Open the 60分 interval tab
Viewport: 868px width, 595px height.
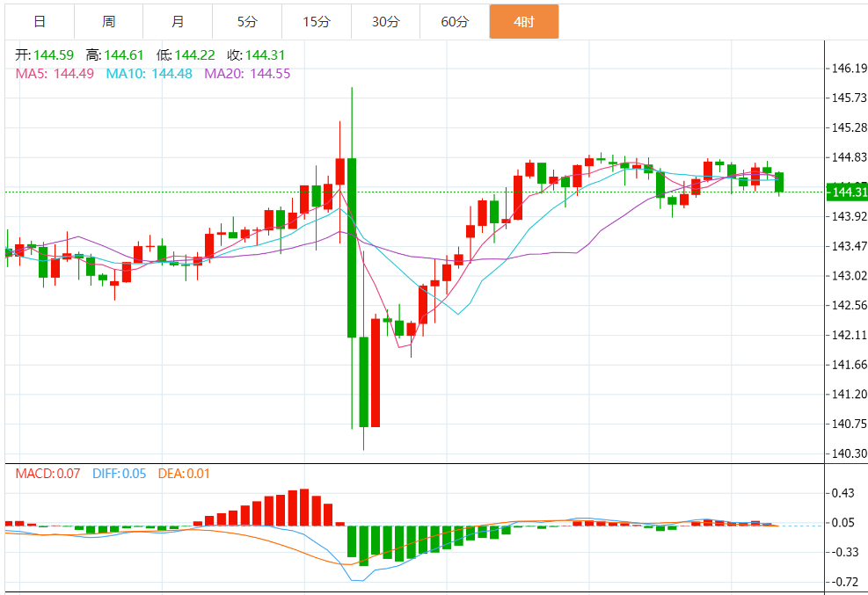(x=455, y=22)
